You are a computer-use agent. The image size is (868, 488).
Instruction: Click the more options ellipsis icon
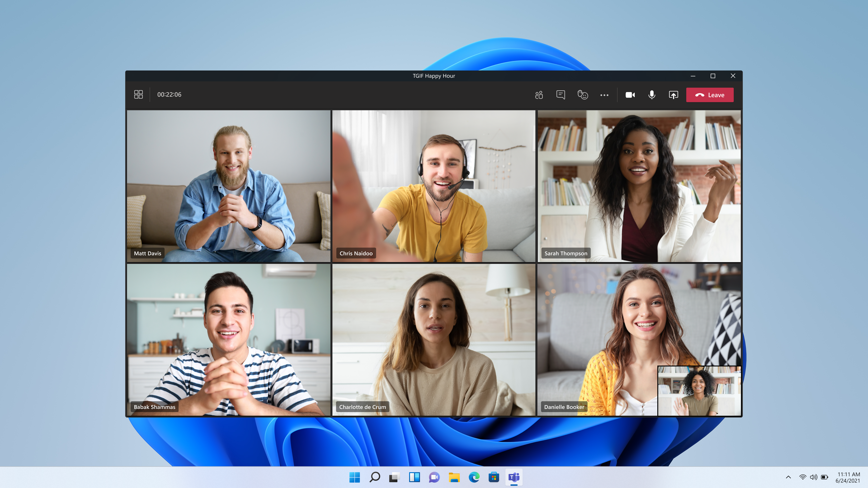pos(604,95)
